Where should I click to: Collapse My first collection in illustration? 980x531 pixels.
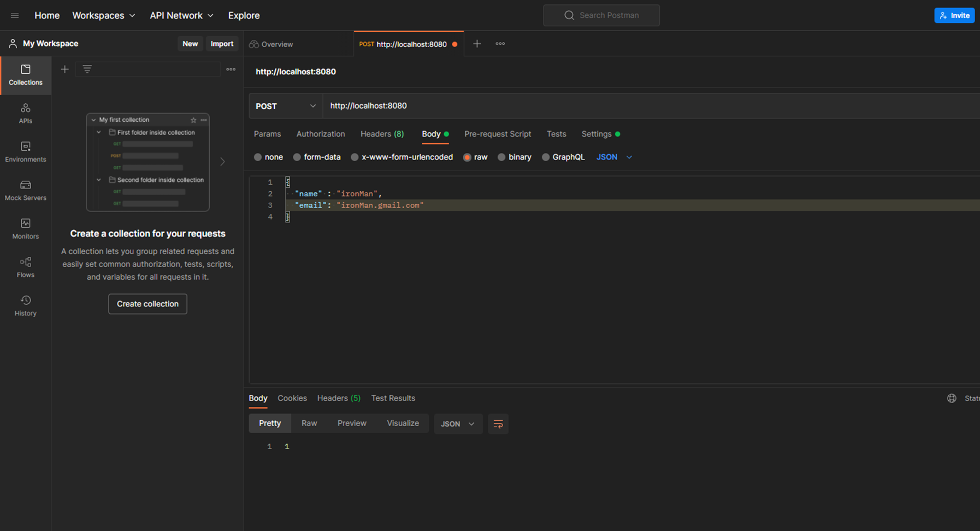[93, 120]
